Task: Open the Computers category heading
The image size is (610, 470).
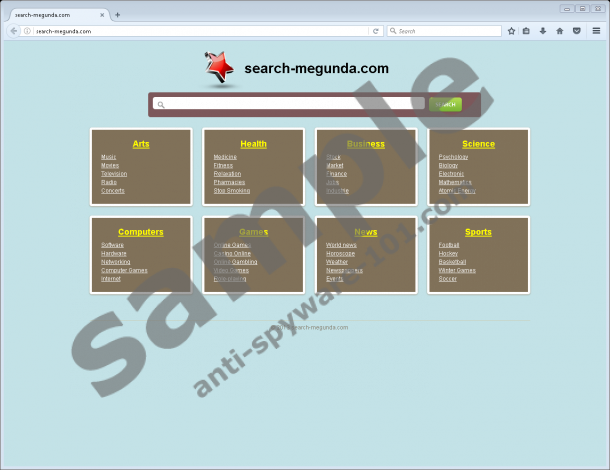Action: pyautogui.click(x=141, y=232)
